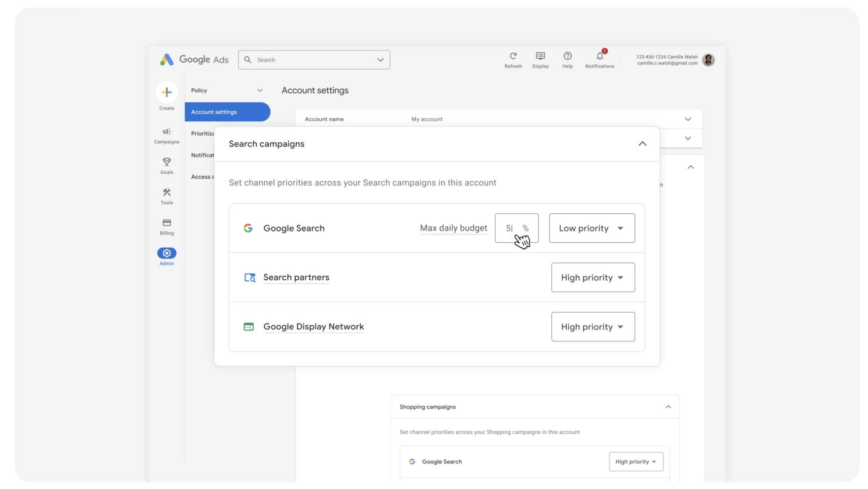The width and height of the screenshot is (868, 489).
Task: Click the Create plus button
Action: [x=166, y=92]
